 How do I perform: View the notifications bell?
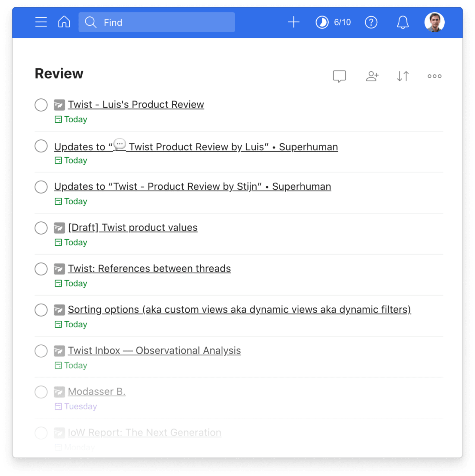[x=403, y=22]
